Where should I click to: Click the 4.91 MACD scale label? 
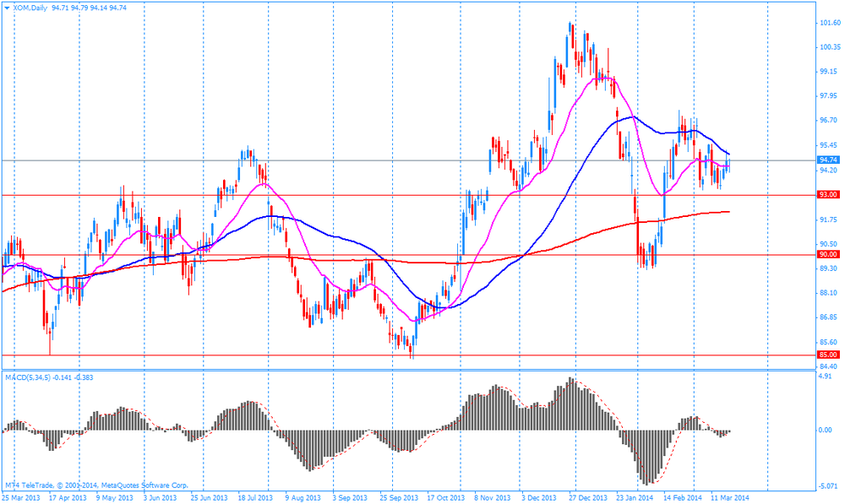point(825,377)
